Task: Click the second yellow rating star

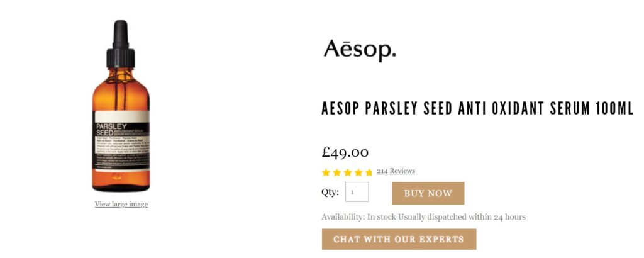Action: (x=336, y=172)
